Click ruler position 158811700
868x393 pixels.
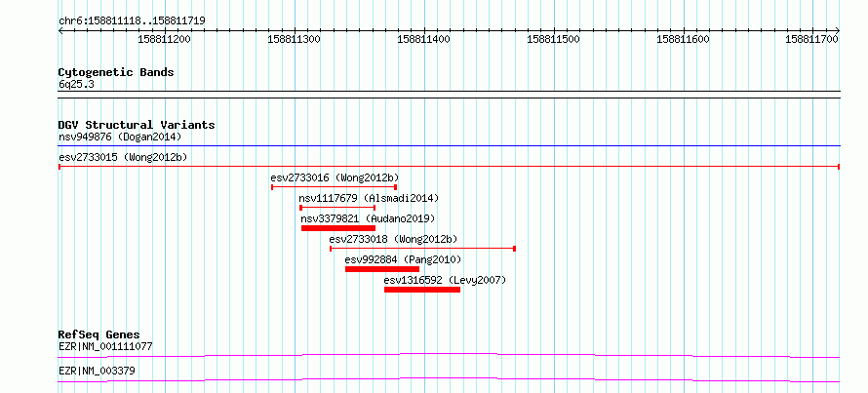[812, 39]
